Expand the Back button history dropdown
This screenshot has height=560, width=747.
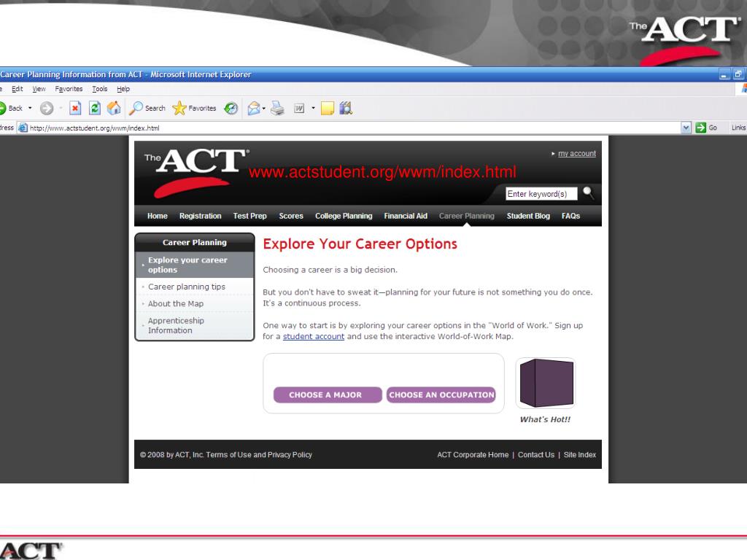click(x=30, y=109)
